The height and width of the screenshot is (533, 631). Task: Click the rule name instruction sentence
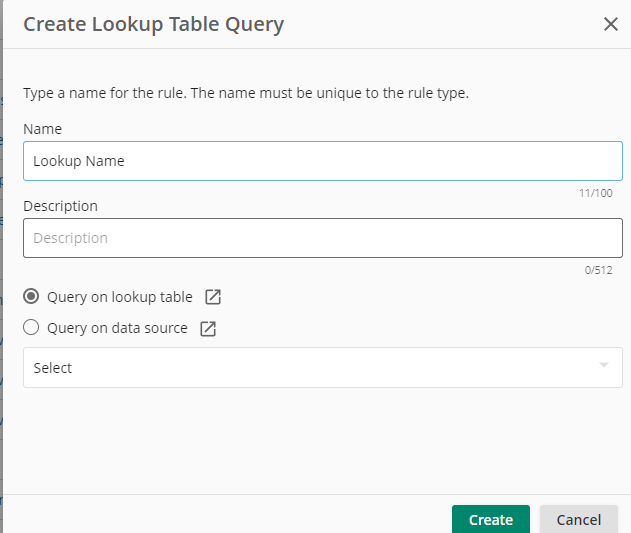click(x=246, y=93)
